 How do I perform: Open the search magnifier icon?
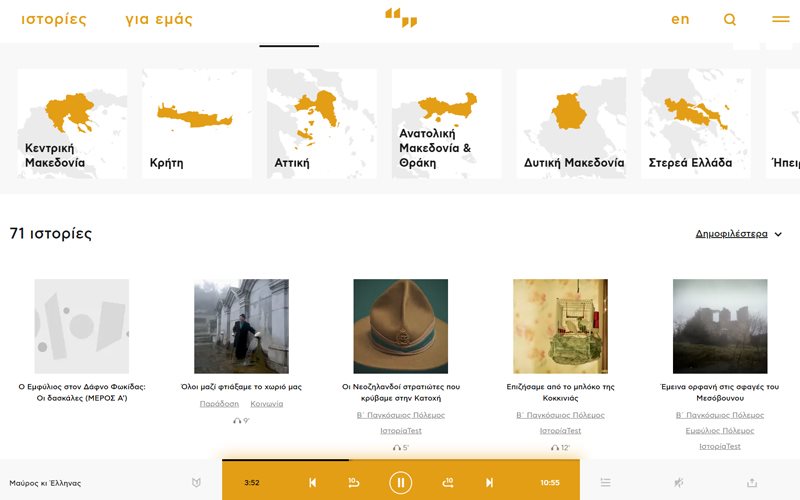click(730, 19)
